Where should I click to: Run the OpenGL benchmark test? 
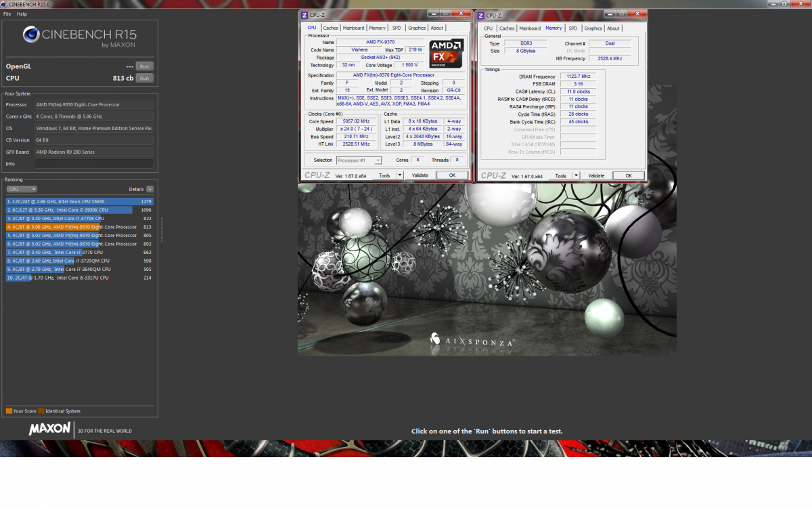tap(143, 66)
